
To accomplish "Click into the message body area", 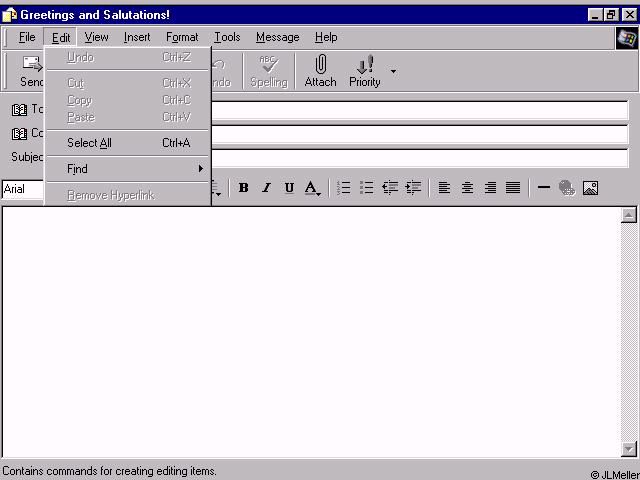I will point(311,332).
